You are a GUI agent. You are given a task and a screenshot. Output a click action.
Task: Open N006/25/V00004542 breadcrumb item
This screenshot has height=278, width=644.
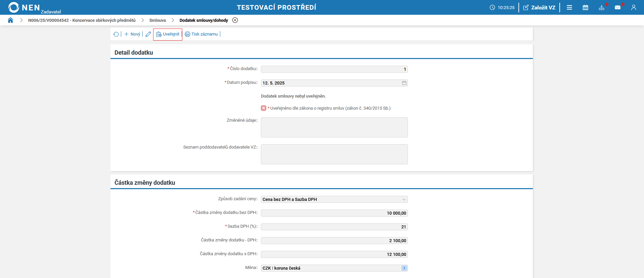82,20
